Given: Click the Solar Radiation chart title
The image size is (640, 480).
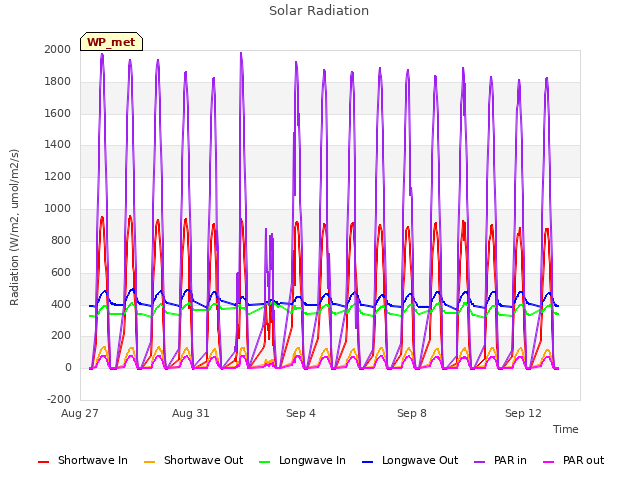Looking at the screenshot, I should point(319,11).
